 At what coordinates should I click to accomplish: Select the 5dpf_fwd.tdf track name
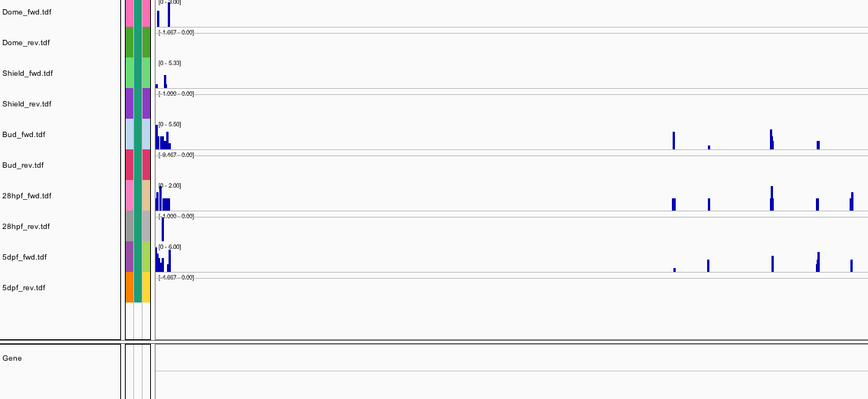(x=25, y=257)
